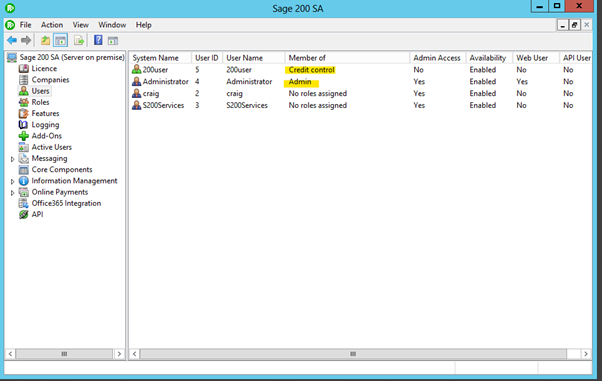Click the Back arrow toolbar icon

(x=12, y=40)
